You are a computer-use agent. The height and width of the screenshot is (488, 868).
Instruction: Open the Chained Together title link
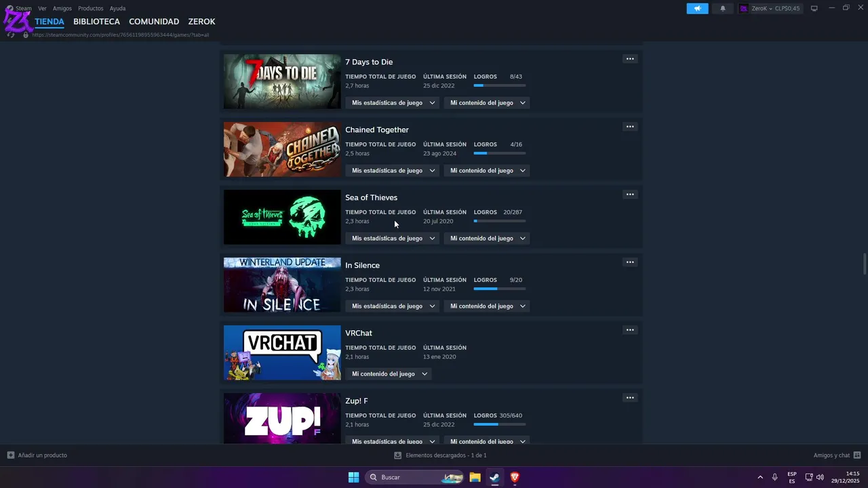click(377, 129)
